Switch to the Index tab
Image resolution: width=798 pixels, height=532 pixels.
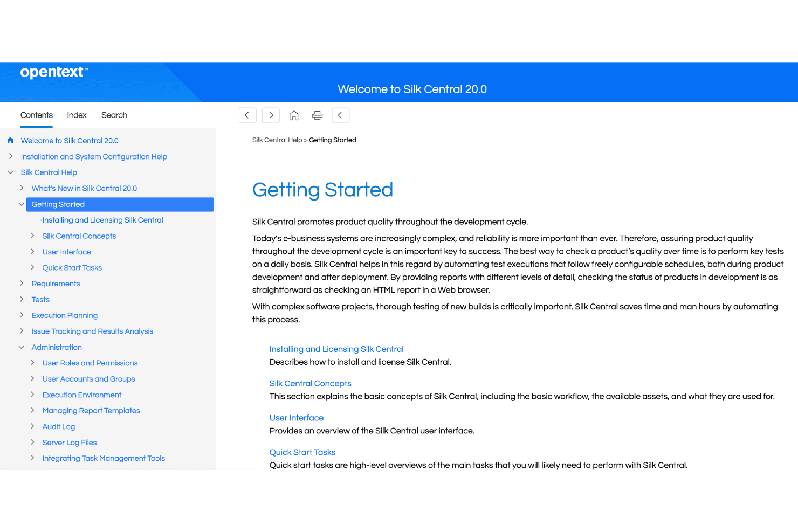[77, 115]
